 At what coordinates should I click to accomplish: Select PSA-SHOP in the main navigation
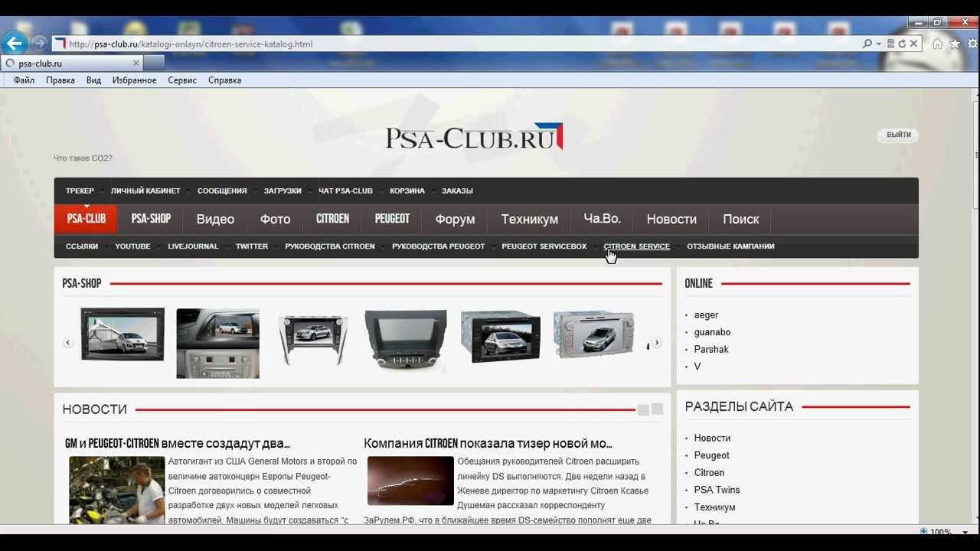(151, 219)
